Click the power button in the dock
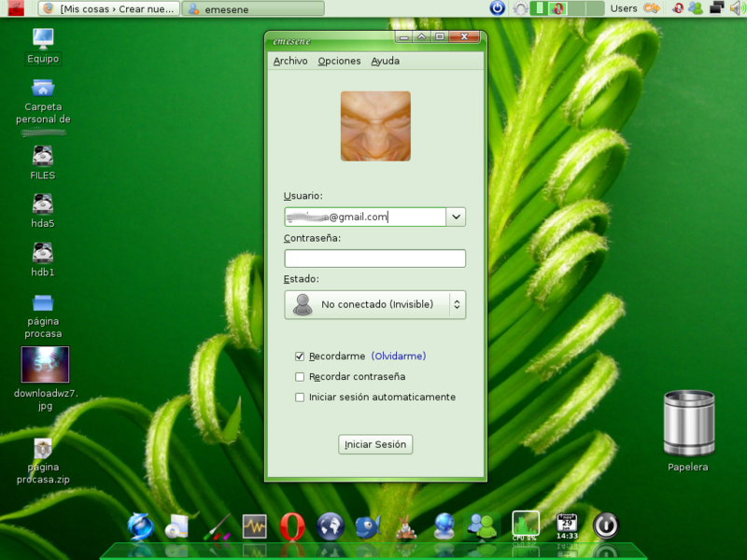Viewport: 747px width, 560px height. pyautogui.click(x=606, y=525)
